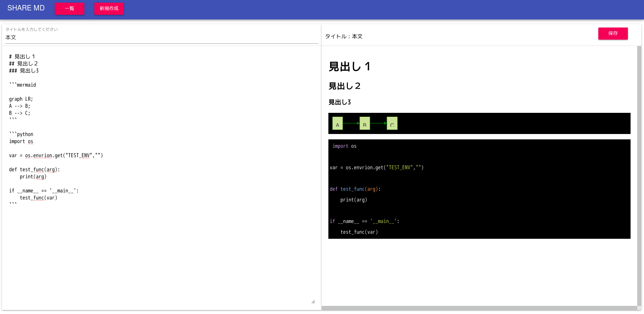Click 'test_func(var)' line in the editor

[x=39, y=197]
